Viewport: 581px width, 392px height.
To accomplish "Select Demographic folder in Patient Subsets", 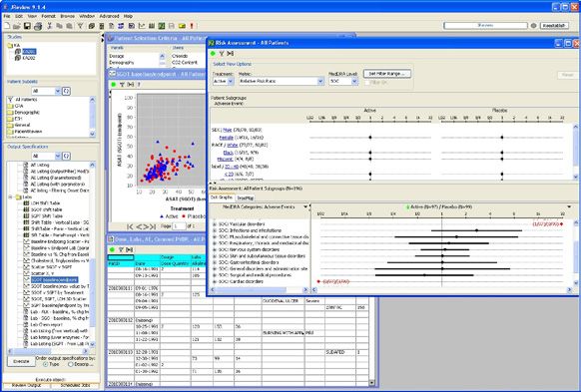I will coord(27,112).
